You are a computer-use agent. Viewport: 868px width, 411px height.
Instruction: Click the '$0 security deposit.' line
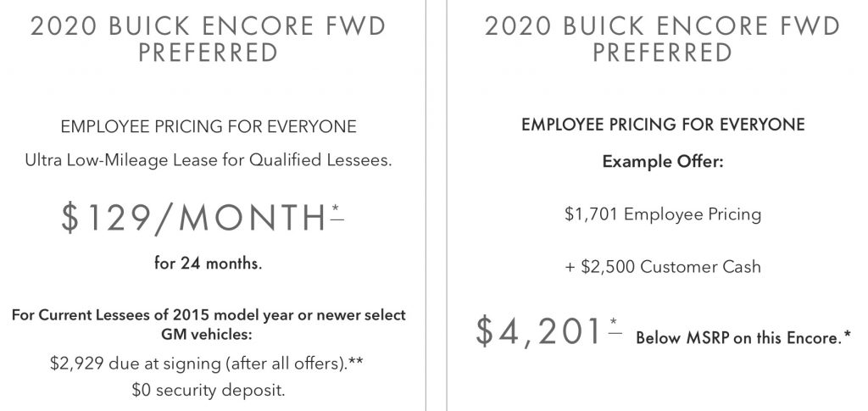click(x=209, y=391)
